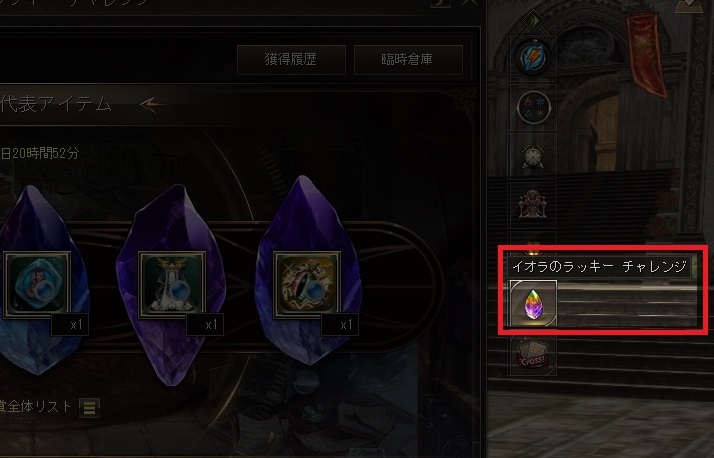Select the white statue item reward slot
The image size is (714, 458).
point(172,285)
